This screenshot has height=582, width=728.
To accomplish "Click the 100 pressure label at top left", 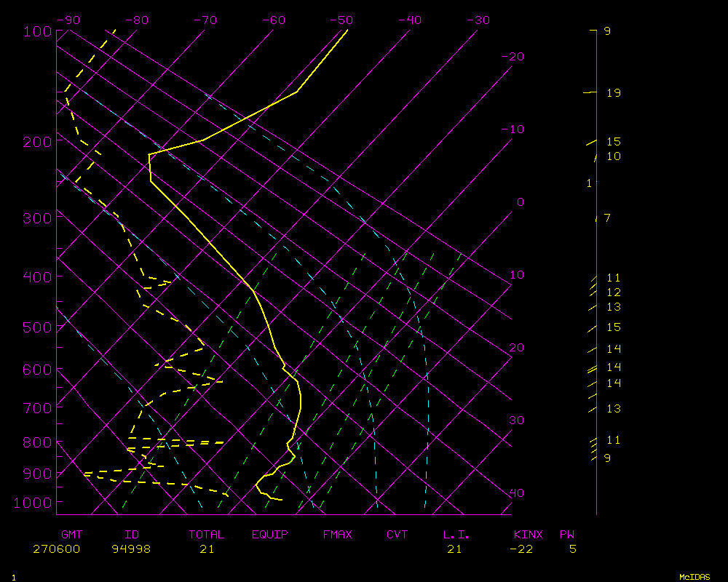I will click(x=36, y=31).
